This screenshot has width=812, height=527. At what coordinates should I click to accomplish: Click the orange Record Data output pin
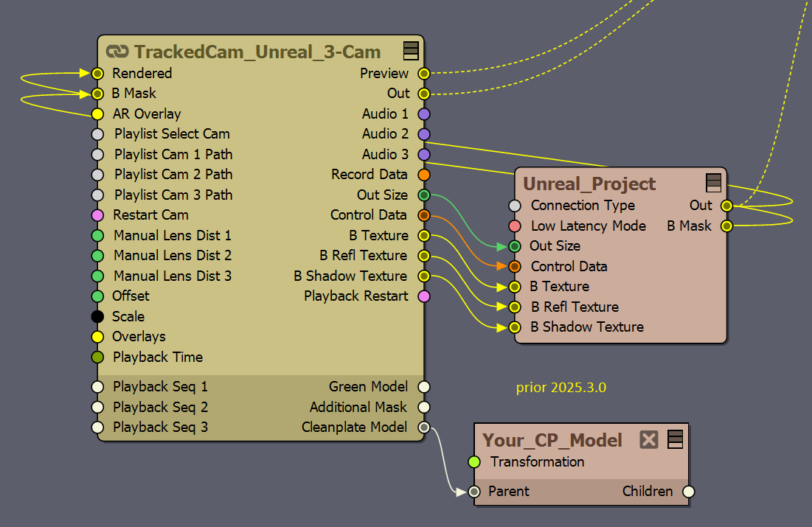pyautogui.click(x=423, y=175)
